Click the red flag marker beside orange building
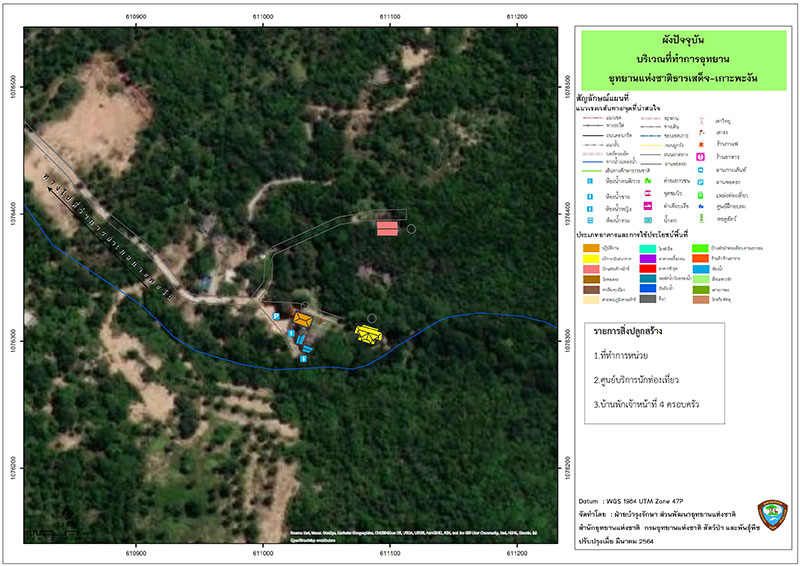Viewport: 800px width, 566px height. (x=321, y=321)
